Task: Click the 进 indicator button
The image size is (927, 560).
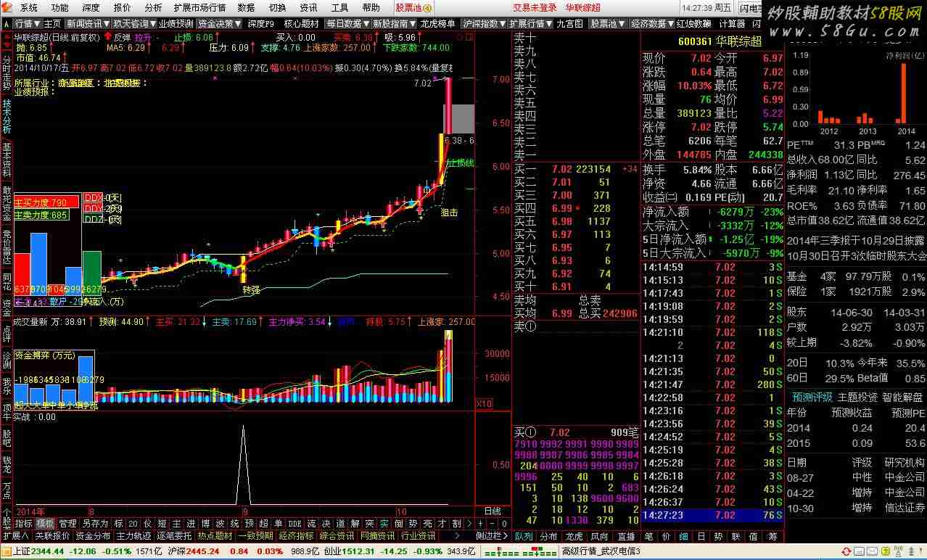Action: [191, 523]
